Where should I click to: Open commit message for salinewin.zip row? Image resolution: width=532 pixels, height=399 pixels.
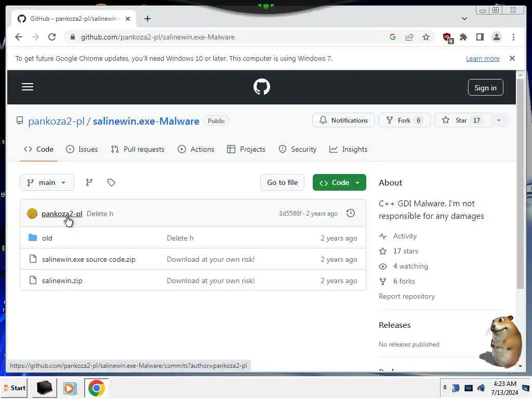coord(211,281)
